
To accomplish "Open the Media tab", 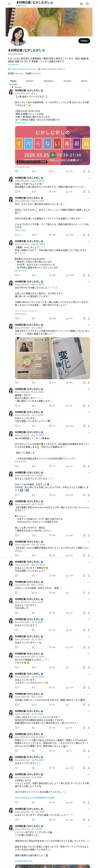I will (84, 81).
